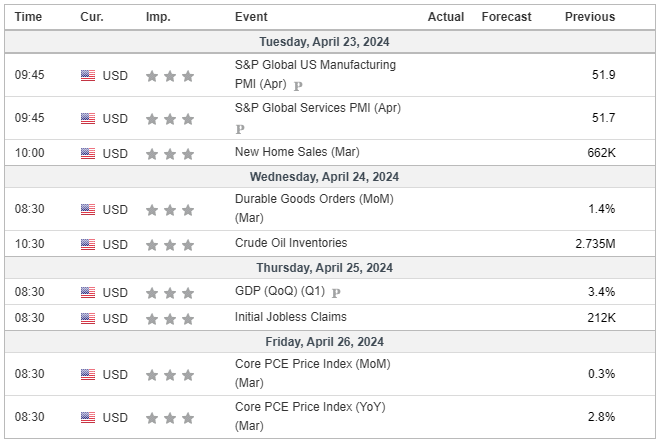
Task: Click the importance stars for Crude Oil Inventories
Action: [x=170, y=245]
